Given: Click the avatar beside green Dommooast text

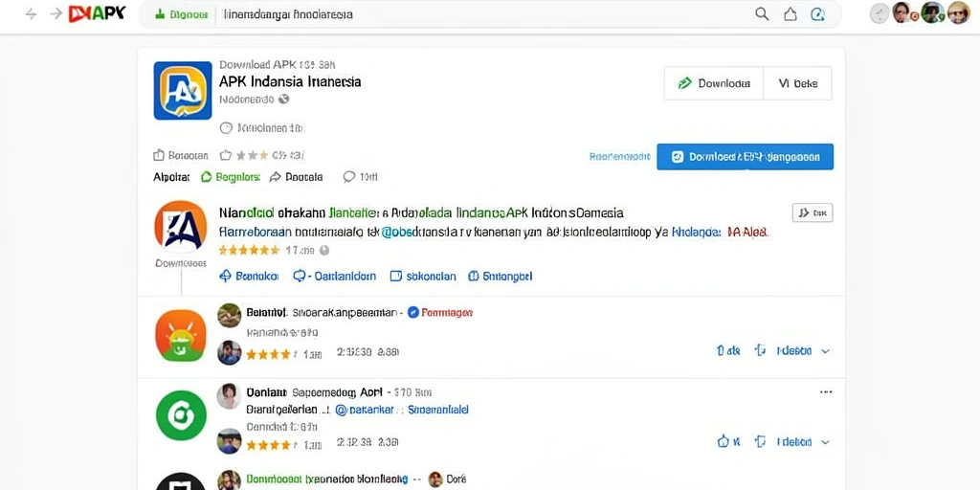Looking at the screenshot, I should (x=229, y=479).
